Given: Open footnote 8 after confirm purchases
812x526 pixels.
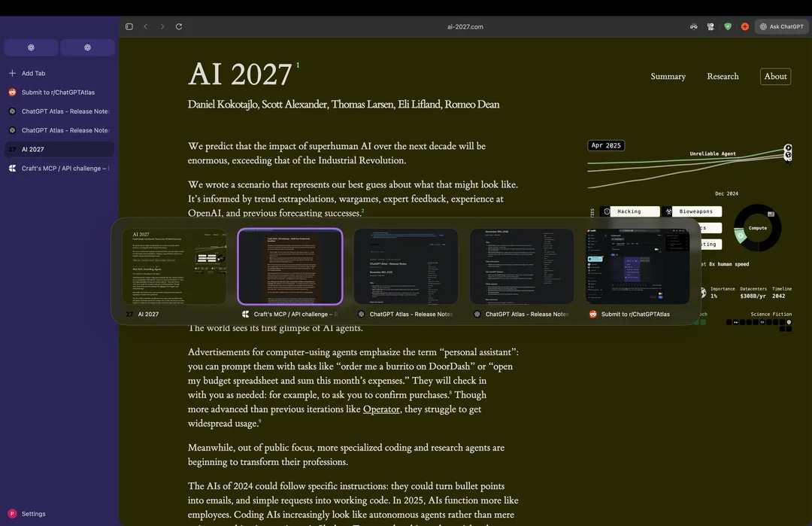Looking at the screenshot, I should tap(450, 392).
